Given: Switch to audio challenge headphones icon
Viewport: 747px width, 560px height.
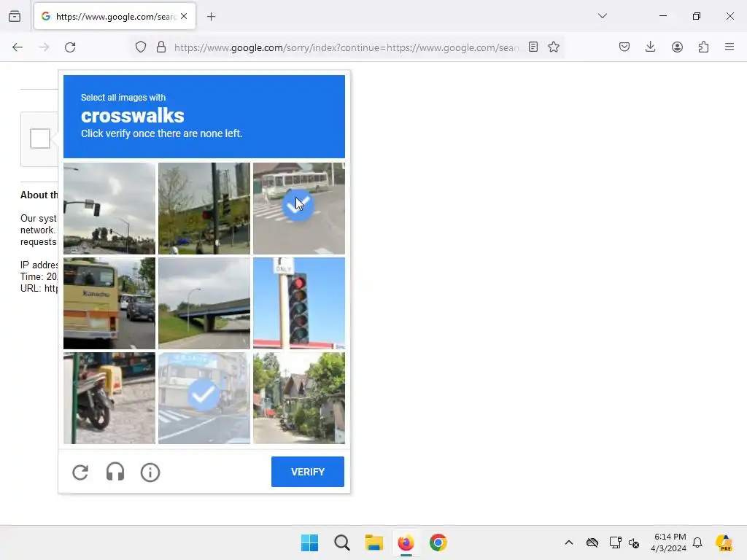Looking at the screenshot, I should (x=115, y=472).
